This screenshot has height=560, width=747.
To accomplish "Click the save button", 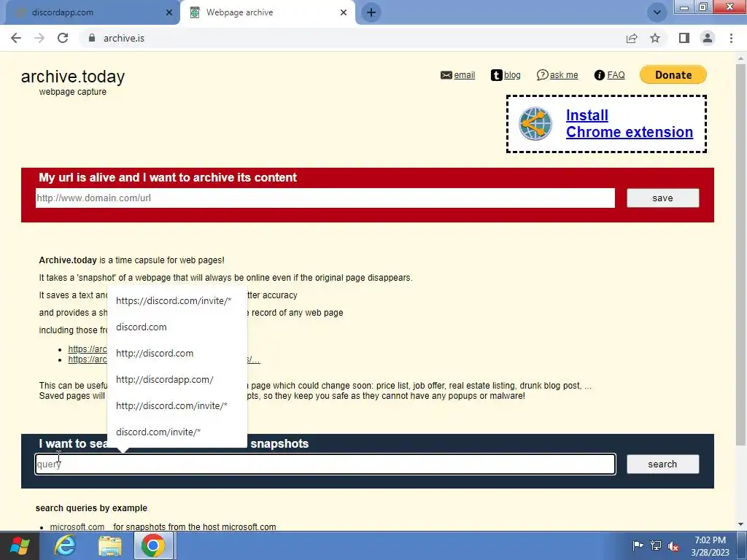I will tap(662, 198).
